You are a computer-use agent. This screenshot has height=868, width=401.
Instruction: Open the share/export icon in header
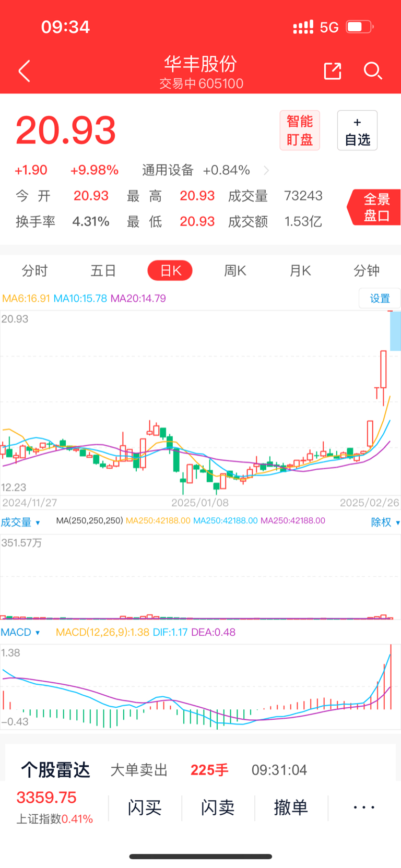333,71
